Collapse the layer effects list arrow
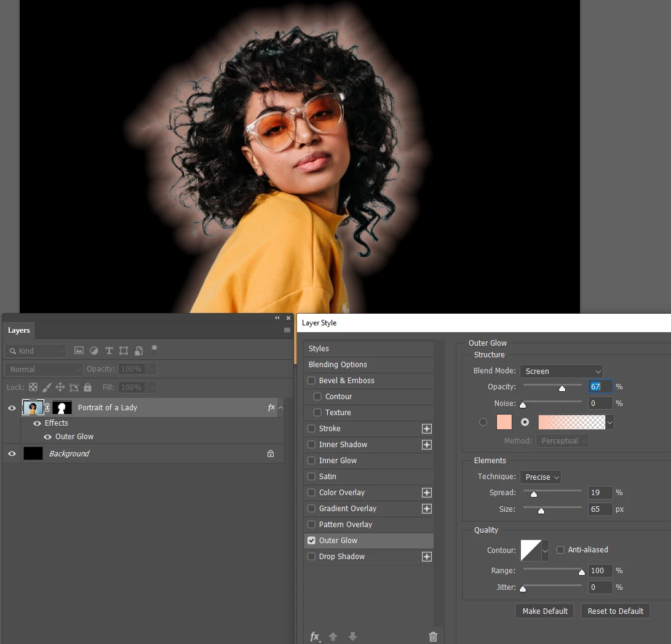The image size is (671, 644). pyautogui.click(x=280, y=408)
